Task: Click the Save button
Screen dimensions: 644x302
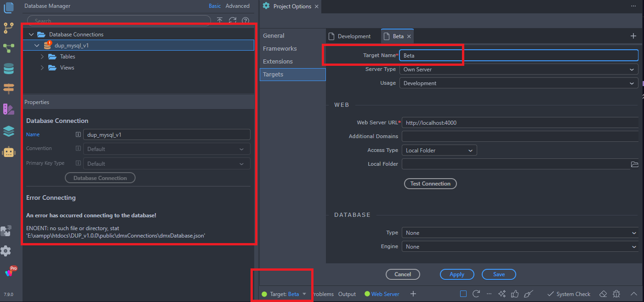Action: tap(499, 274)
